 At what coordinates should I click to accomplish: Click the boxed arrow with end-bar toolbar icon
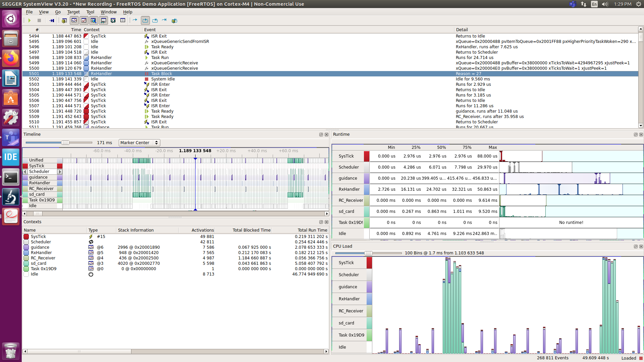[155, 20]
